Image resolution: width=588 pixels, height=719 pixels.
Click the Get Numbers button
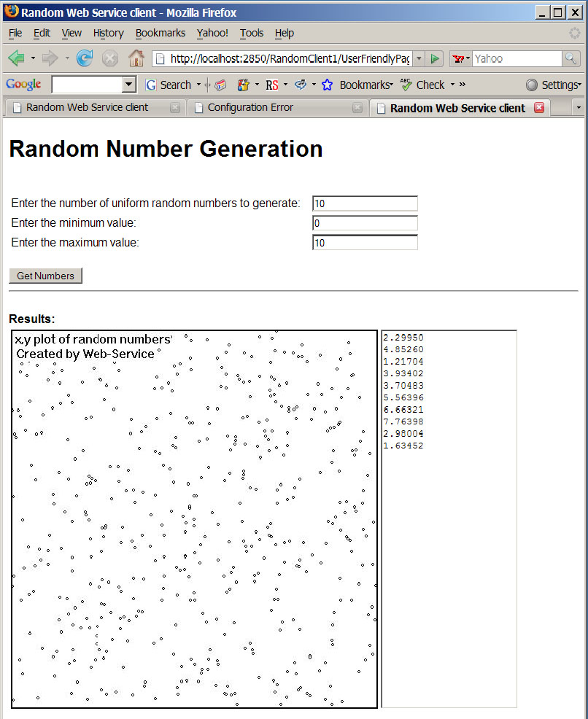pos(45,276)
